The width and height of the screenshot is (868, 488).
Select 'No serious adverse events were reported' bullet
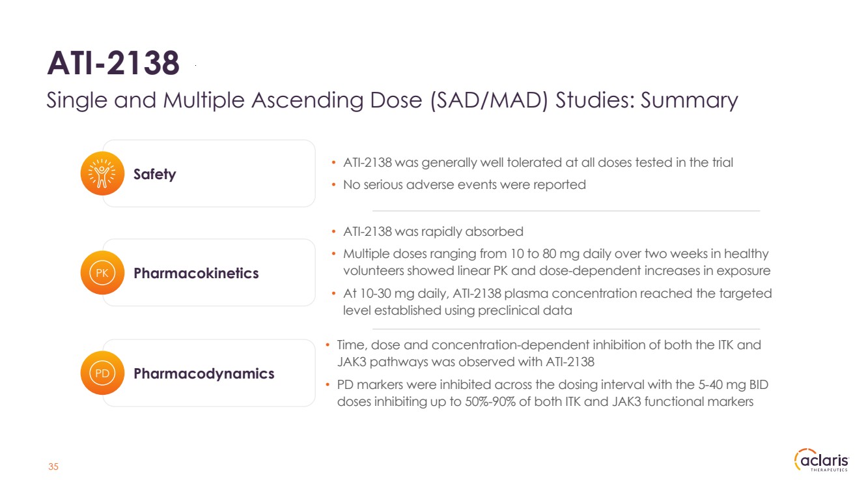point(464,185)
